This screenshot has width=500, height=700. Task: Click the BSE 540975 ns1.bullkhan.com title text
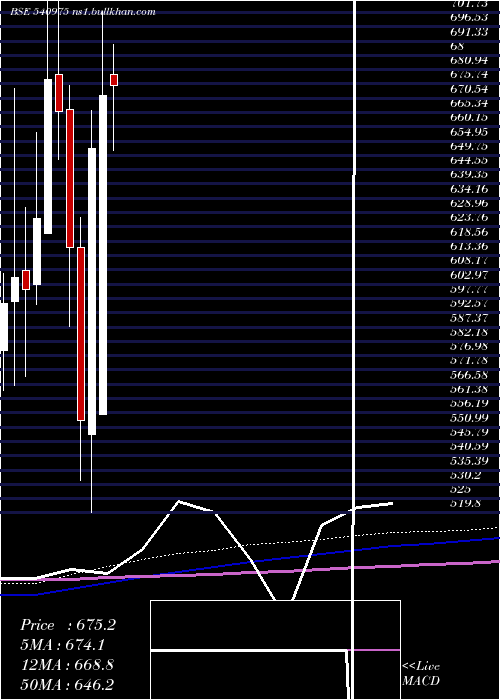tap(83, 12)
